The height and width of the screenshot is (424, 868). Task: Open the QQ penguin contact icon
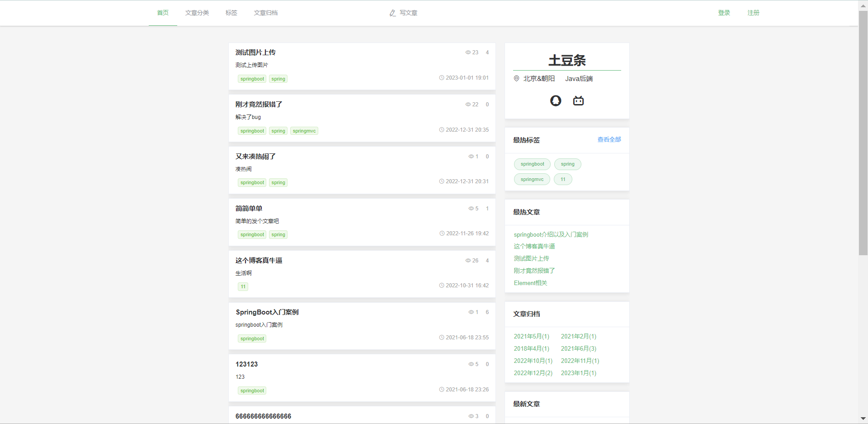pos(556,100)
